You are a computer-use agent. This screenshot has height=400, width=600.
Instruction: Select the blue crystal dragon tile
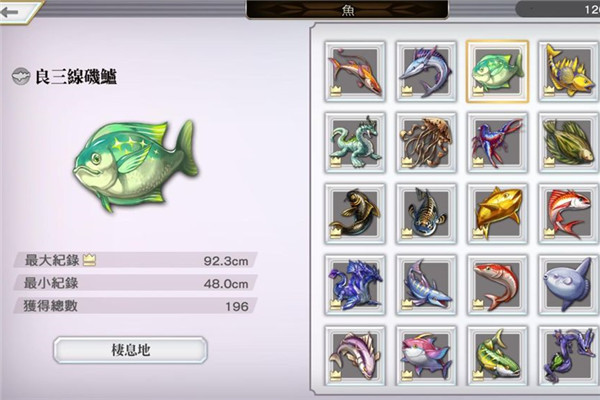point(355,285)
